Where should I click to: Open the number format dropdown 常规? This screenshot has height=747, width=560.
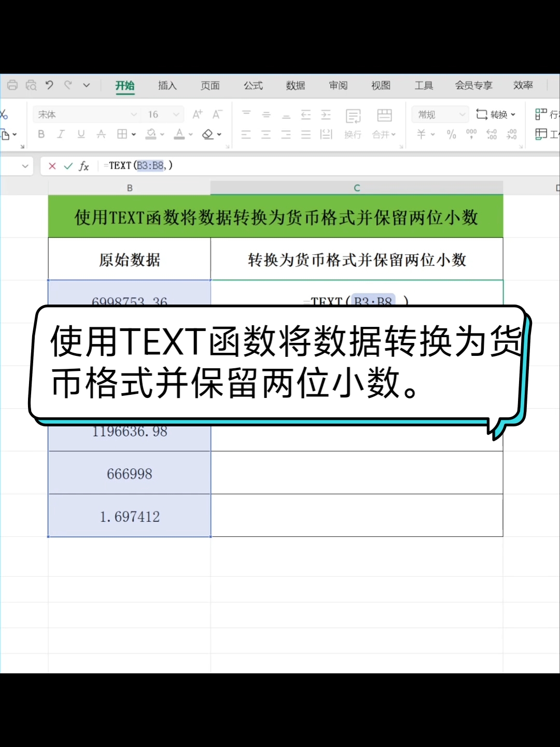(x=440, y=115)
